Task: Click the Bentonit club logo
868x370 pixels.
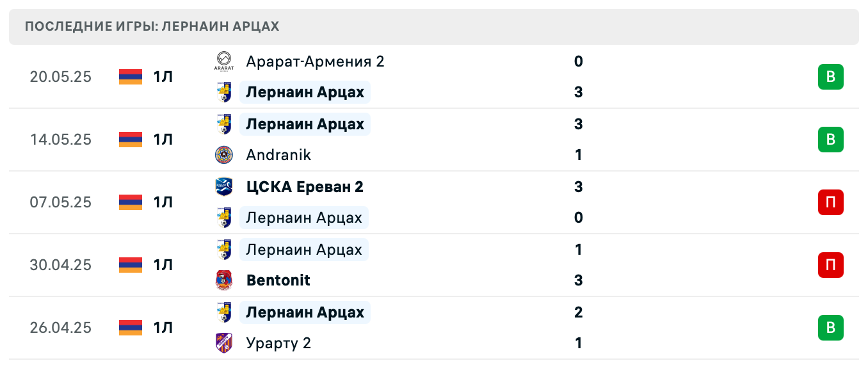Action: tap(224, 280)
